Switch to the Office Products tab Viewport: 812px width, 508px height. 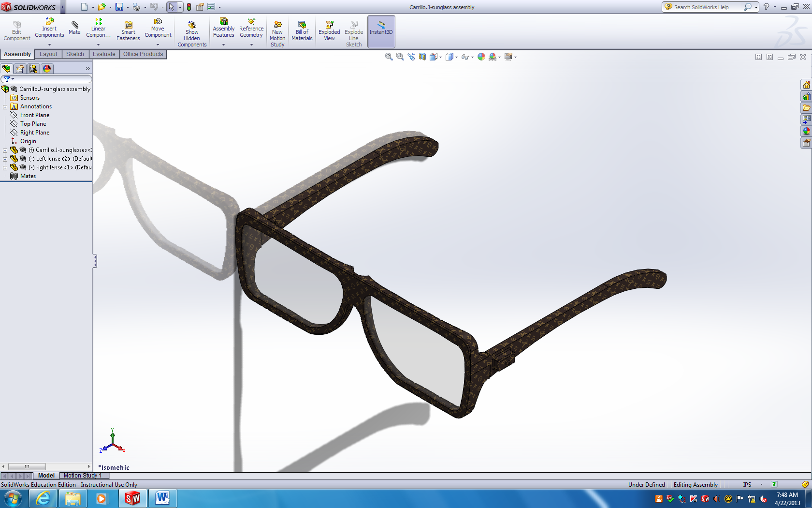[143, 54]
